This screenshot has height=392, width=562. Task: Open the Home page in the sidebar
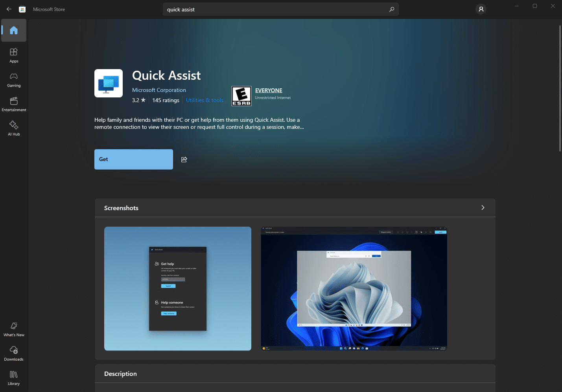coord(14,30)
